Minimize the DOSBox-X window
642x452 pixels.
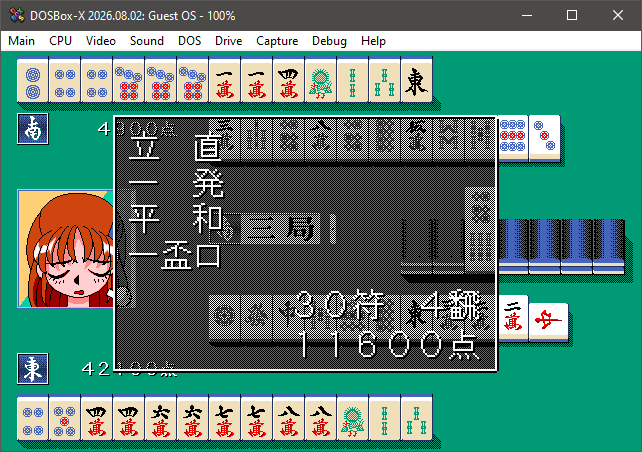pos(527,16)
